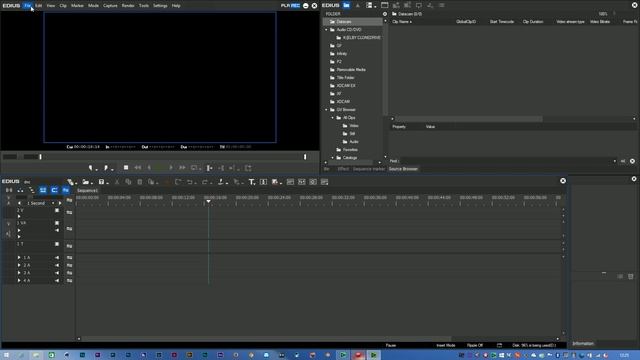Sort by Start Timecode column header
This screenshot has height=360, width=640.
tap(502, 22)
